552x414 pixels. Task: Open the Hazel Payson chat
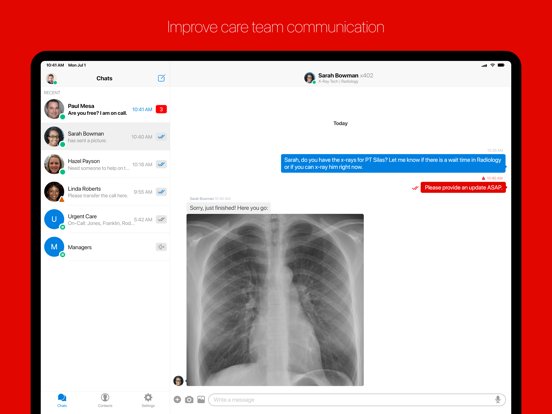pyautogui.click(x=106, y=164)
